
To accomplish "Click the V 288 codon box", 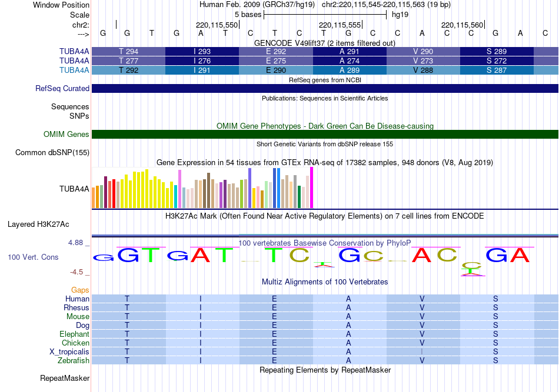I will (x=423, y=70).
